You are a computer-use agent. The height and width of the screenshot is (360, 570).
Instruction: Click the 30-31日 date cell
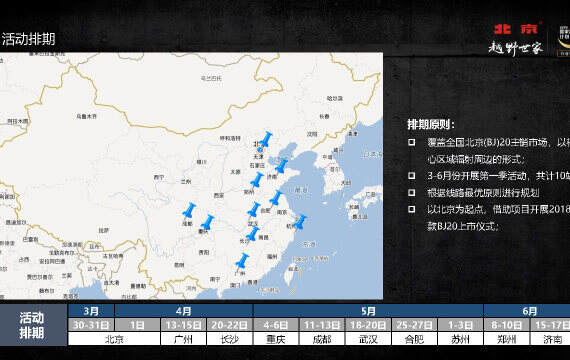(91, 325)
